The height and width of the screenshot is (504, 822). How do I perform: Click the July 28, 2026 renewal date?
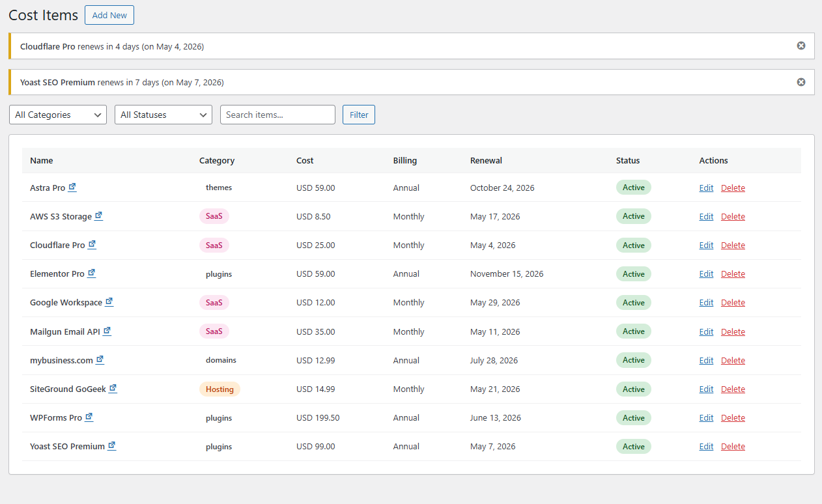[494, 360]
